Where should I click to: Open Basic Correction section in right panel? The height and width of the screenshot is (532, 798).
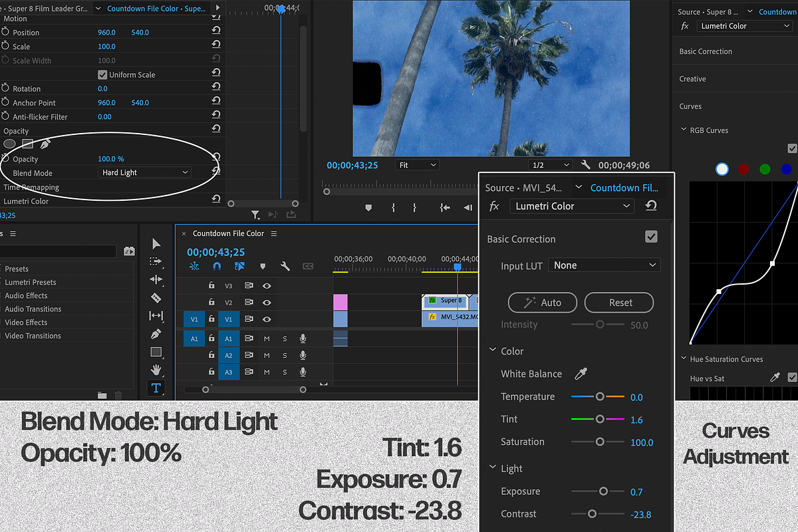coord(706,51)
